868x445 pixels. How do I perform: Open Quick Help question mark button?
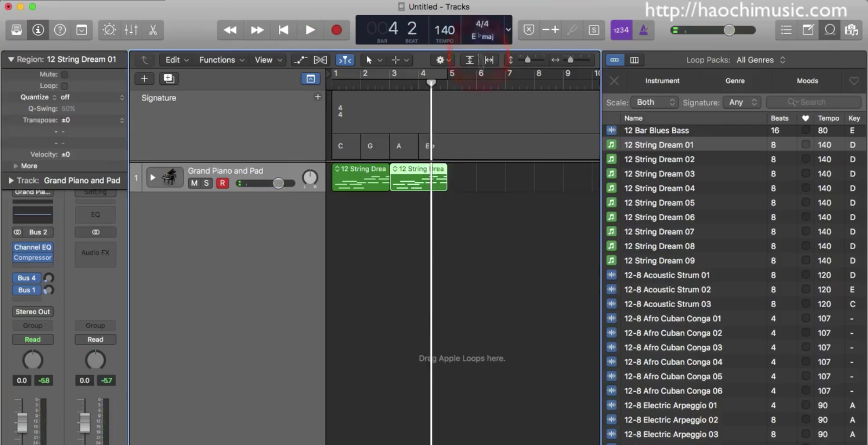click(x=60, y=30)
